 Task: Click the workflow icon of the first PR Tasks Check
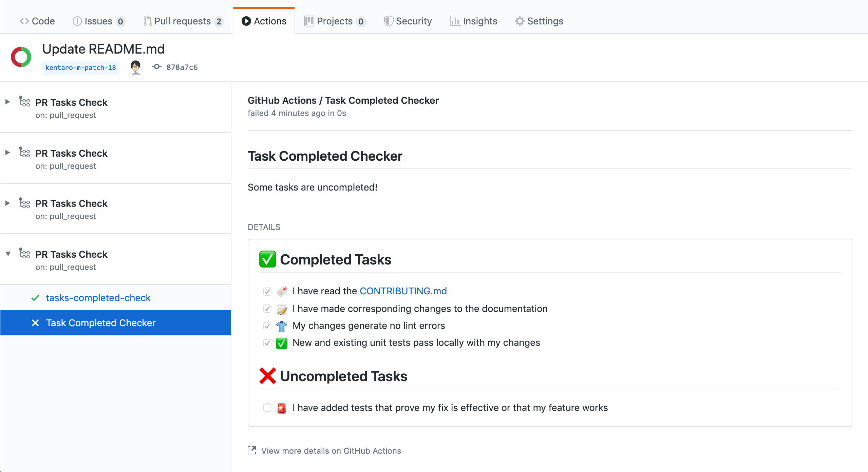pyautogui.click(x=24, y=101)
